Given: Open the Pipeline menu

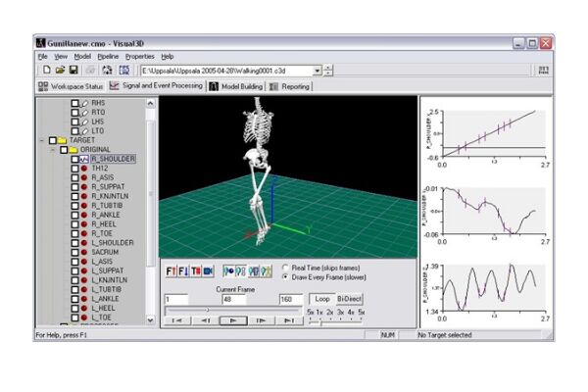Looking at the screenshot, I should 108,57.
